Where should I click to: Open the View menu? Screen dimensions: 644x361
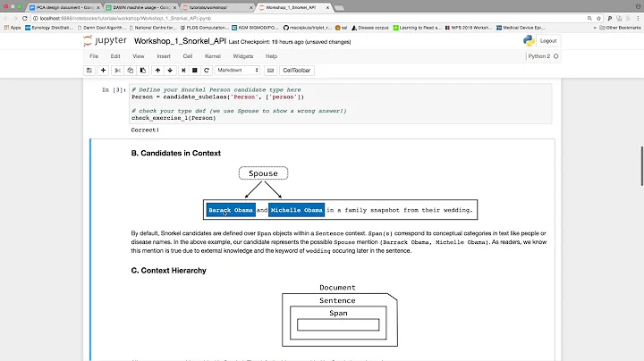coord(139,56)
